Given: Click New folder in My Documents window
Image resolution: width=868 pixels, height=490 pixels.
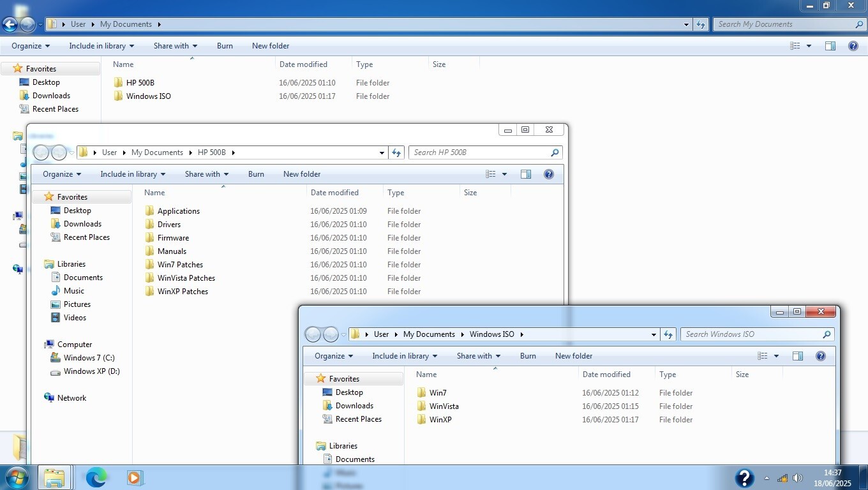Looking at the screenshot, I should click(271, 46).
